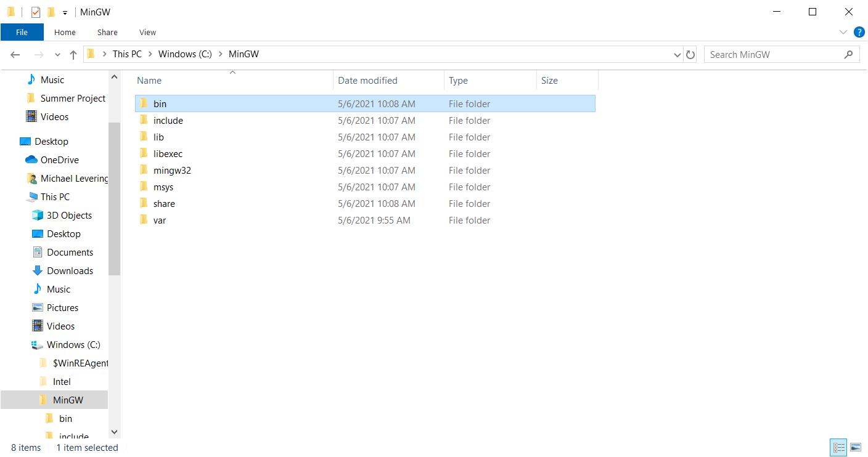Screen dimensions: 868x457
Task: Select MinGW folder in navigation tree
Action: [x=68, y=400]
